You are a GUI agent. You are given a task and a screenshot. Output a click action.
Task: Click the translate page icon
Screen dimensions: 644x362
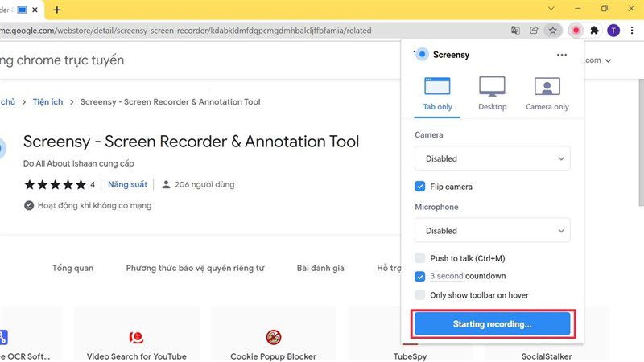point(515,30)
